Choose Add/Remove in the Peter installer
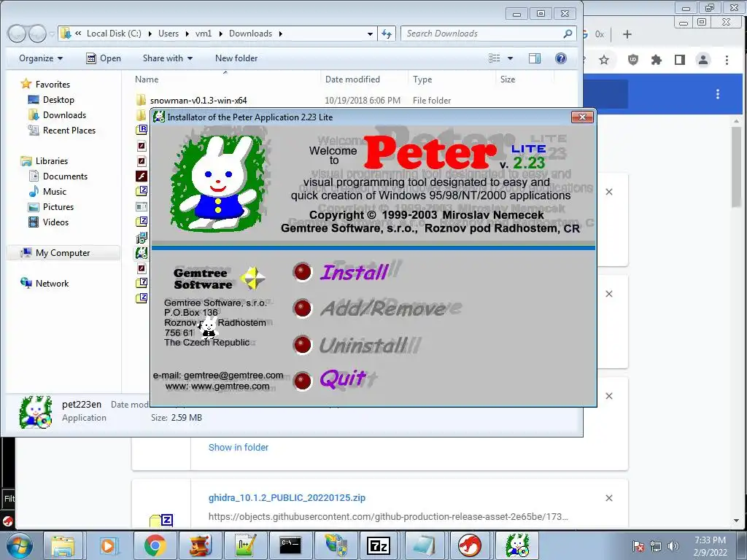The height and width of the screenshot is (560, 747). 382,309
